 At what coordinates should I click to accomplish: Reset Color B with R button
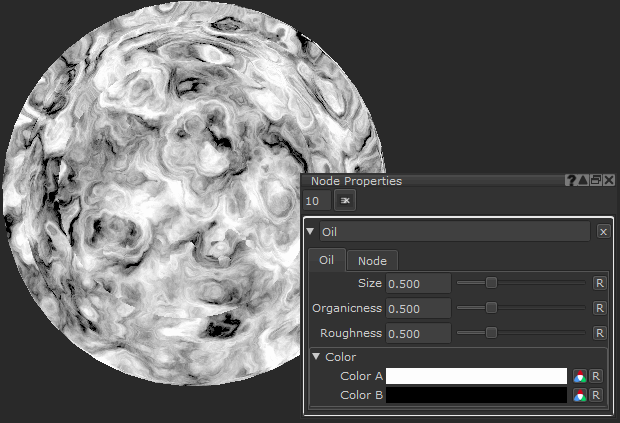click(x=595, y=395)
